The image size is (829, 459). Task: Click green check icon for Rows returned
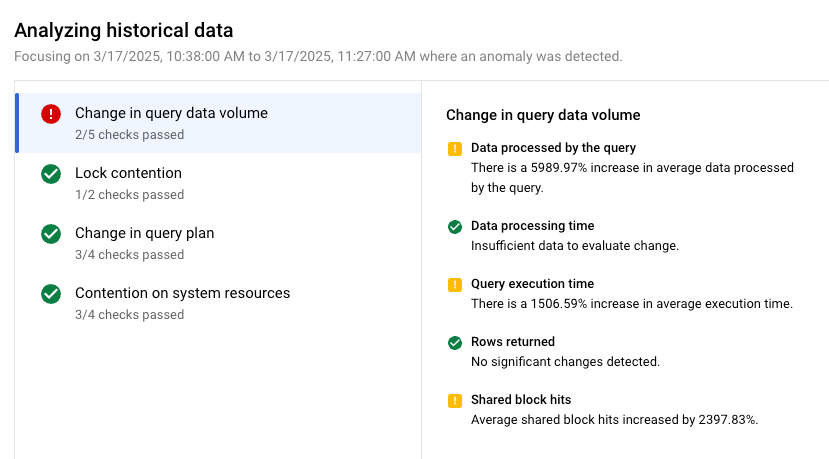tap(455, 343)
